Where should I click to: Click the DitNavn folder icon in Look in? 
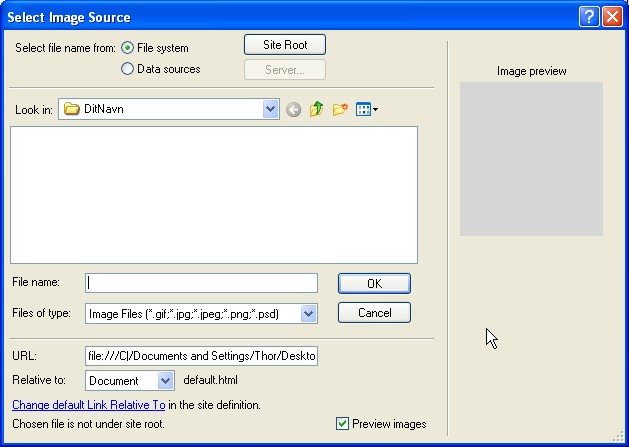coord(72,109)
